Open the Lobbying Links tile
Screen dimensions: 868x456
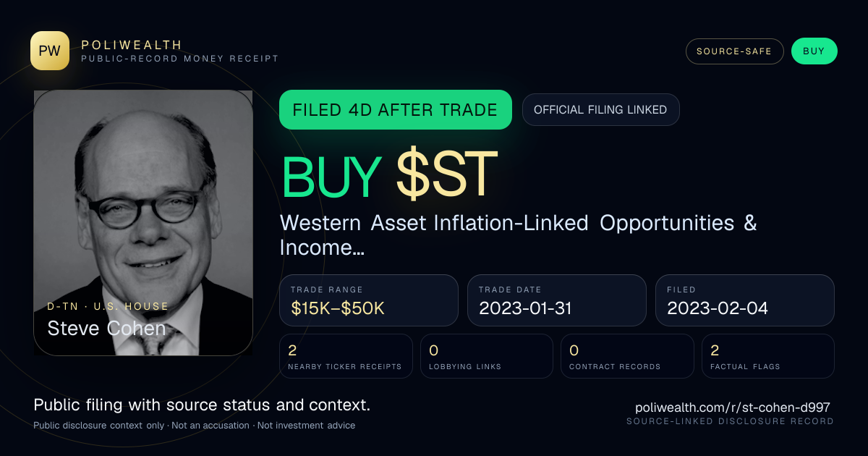[x=487, y=356]
